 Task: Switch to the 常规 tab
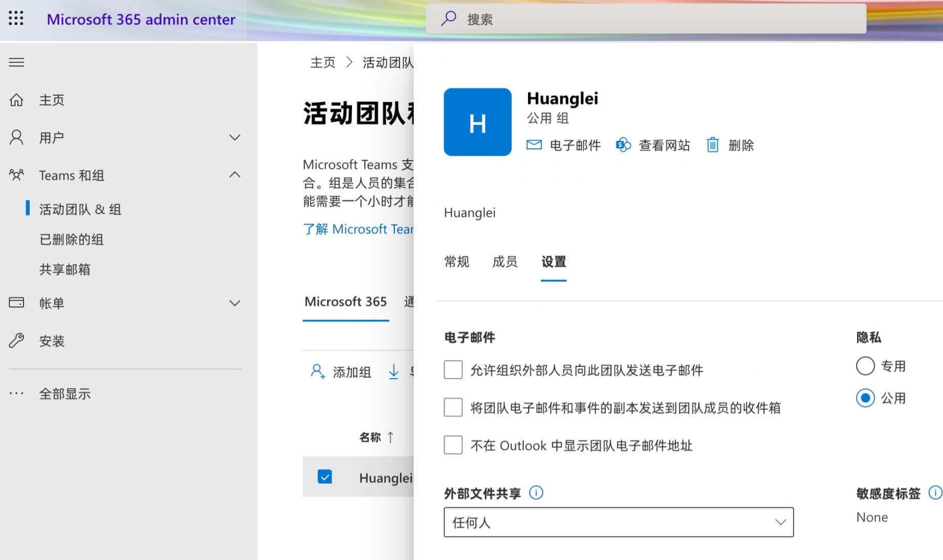[x=456, y=262]
